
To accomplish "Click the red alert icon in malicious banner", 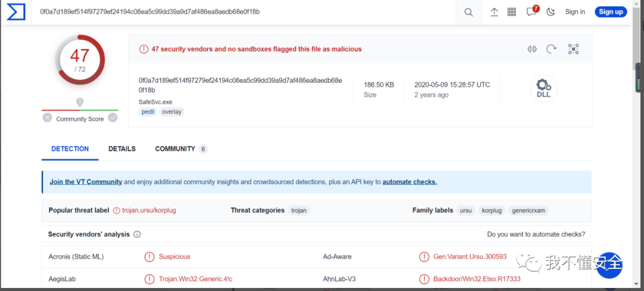I will pos(143,49).
